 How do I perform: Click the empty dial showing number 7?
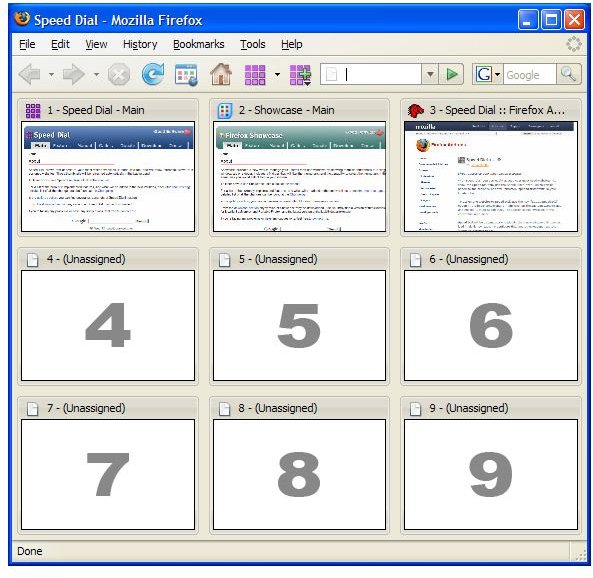tap(108, 474)
